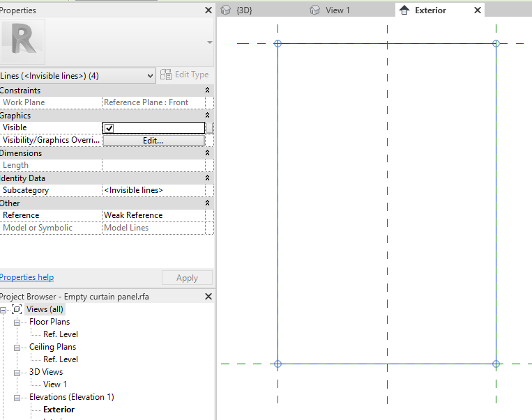Collapse the Elevations (Elevation 1) node

tap(17, 398)
